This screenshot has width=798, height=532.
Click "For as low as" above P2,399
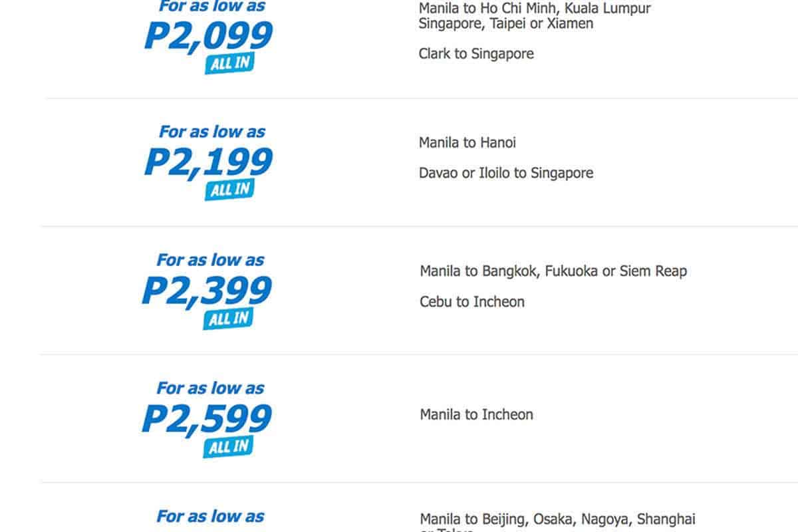210,259
